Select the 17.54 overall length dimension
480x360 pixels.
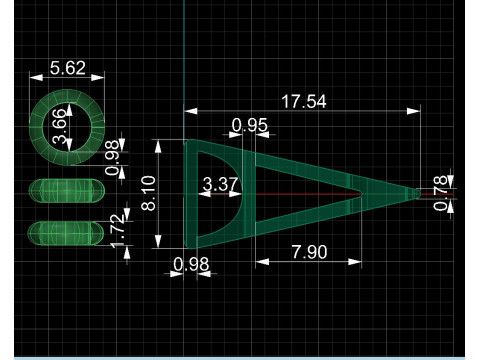[x=304, y=101]
